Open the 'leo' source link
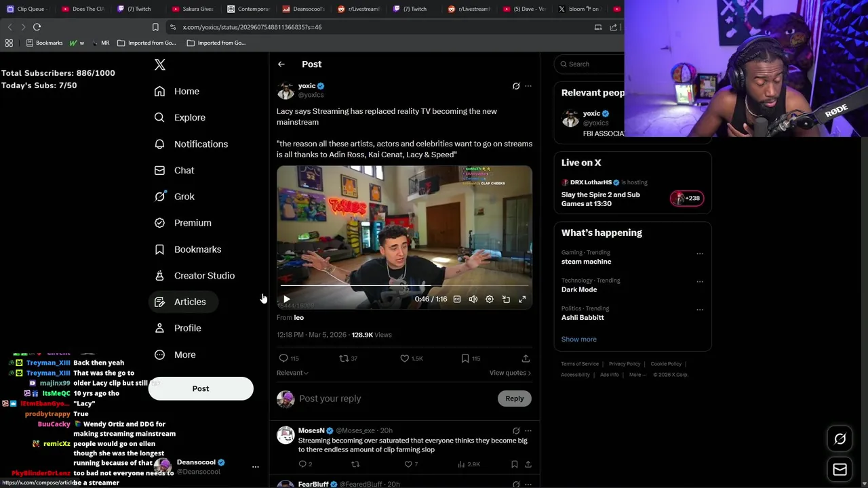The height and width of the screenshot is (488, 868). (x=298, y=317)
